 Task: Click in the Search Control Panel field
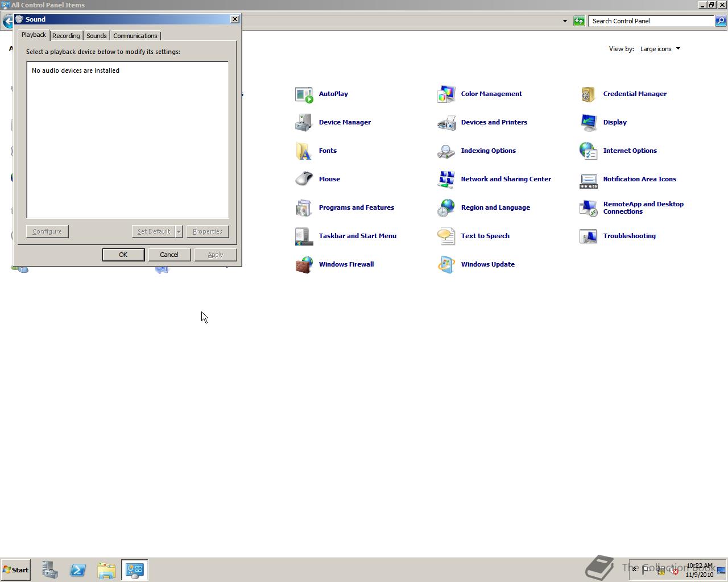point(651,21)
